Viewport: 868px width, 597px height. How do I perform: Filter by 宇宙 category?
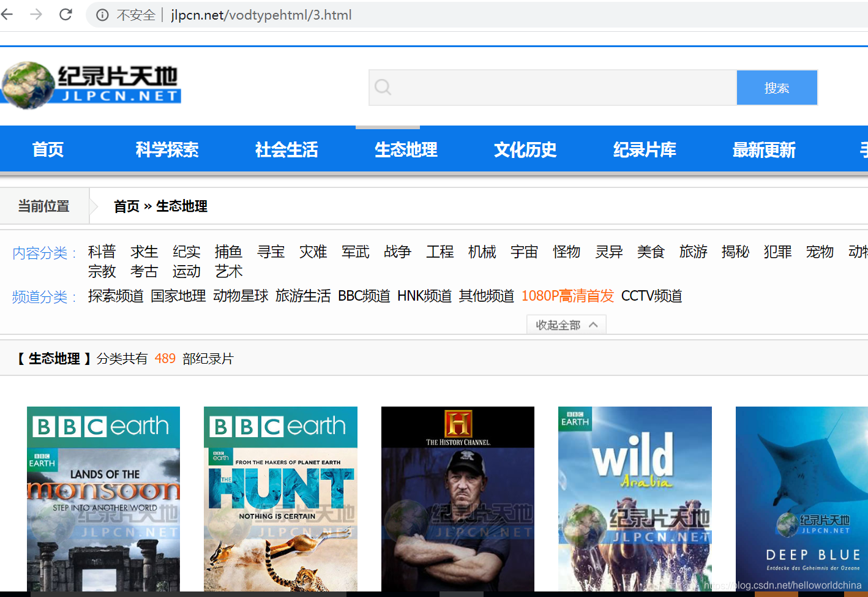coord(524,252)
